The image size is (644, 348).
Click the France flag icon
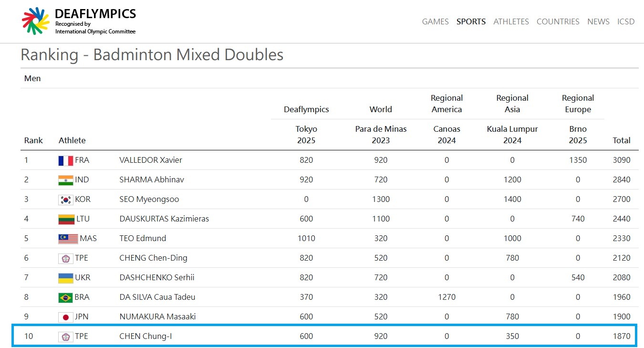point(65,160)
